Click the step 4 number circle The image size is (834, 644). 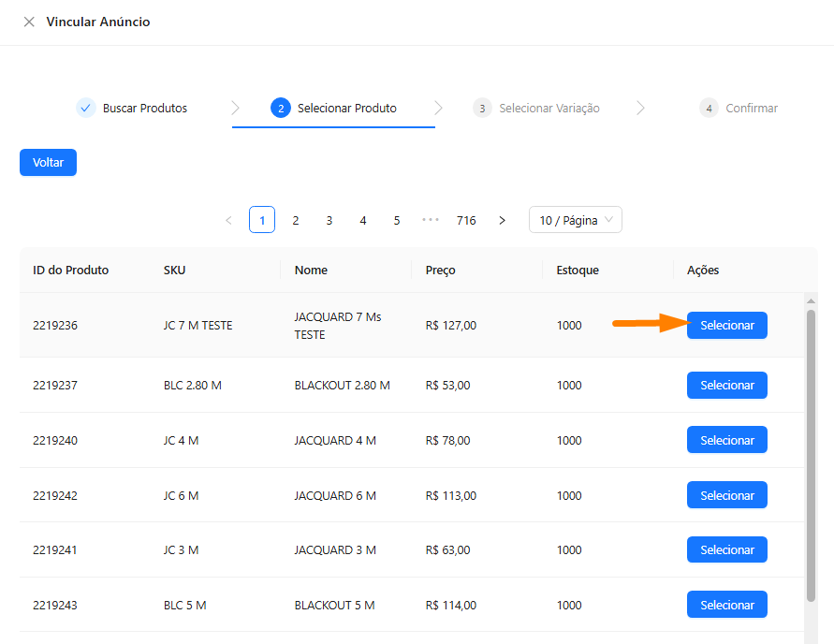[709, 108]
